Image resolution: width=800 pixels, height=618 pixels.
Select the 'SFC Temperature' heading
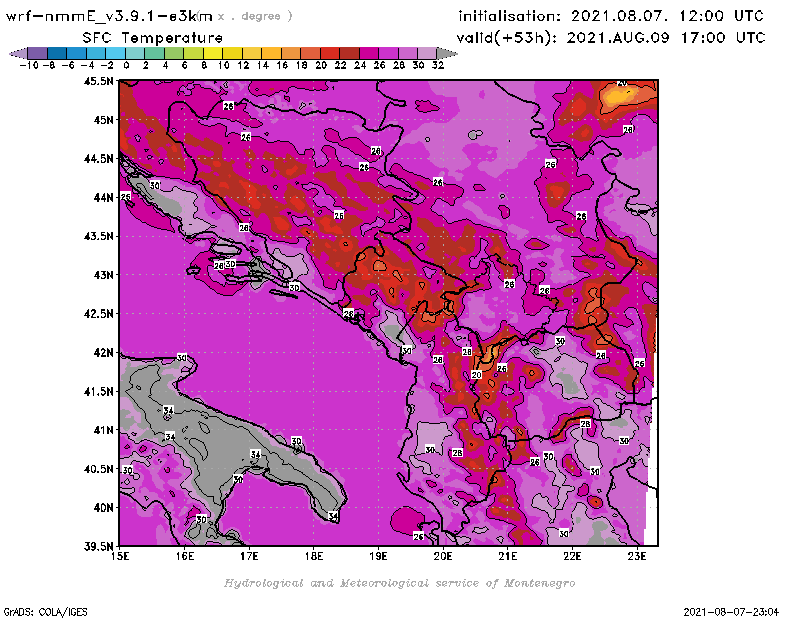tap(153, 38)
